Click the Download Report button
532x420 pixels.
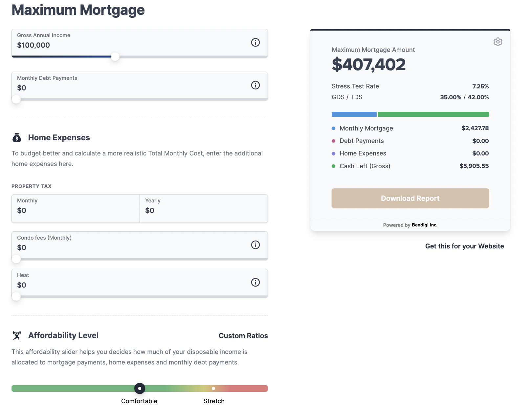coord(410,198)
